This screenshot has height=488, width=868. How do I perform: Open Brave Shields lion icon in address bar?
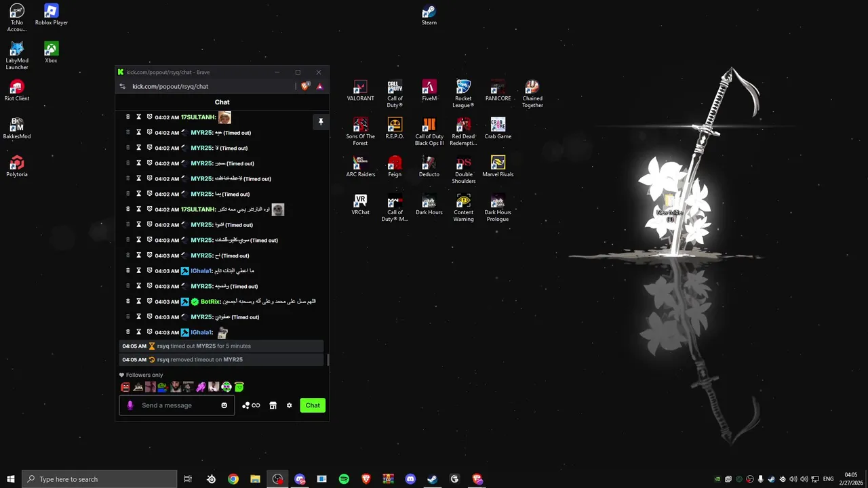305,86
